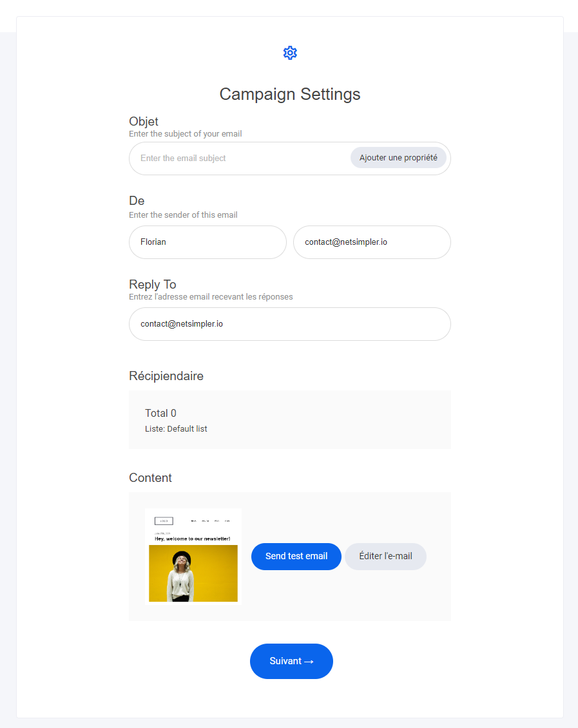578x728 pixels.
Task: Click the Éditer l'e-mail button
Action: pos(385,556)
